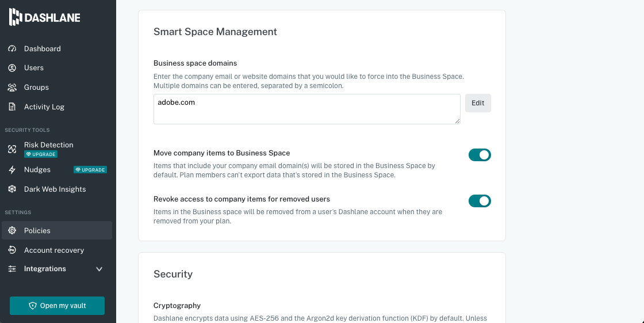Viewport: 644px width, 323px height.
Task: Click the adobe.com domains text field
Action: pos(306,109)
